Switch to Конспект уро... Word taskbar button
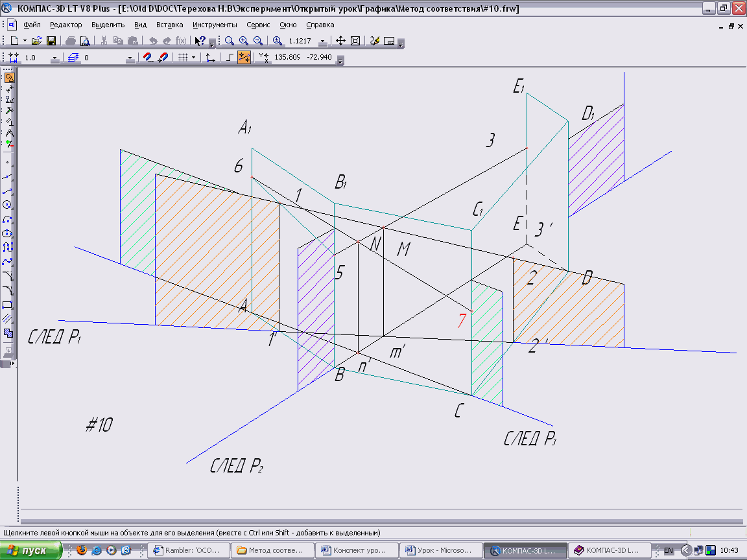 [357, 550]
